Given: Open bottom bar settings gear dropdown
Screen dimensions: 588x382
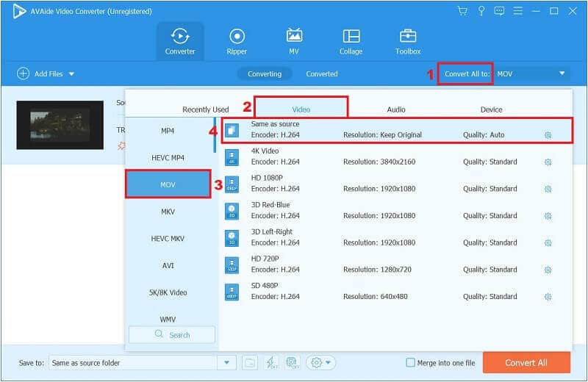Looking at the screenshot, I should pos(320,362).
